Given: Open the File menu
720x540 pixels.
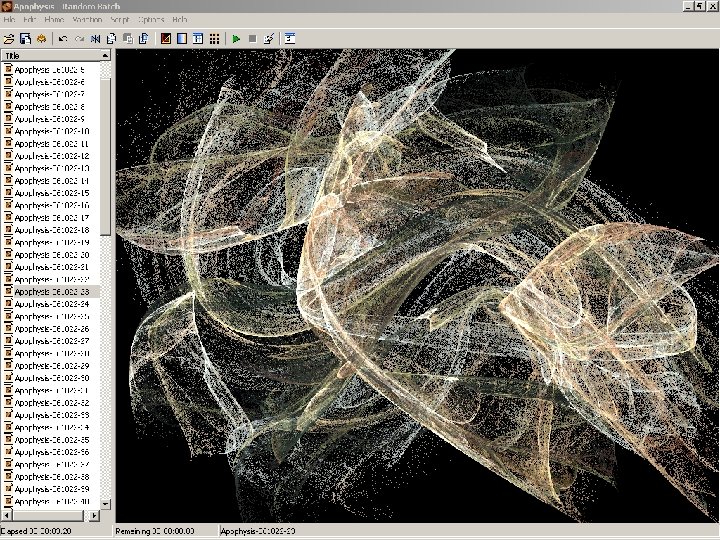Looking at the screenshot, I should point(9,20).
